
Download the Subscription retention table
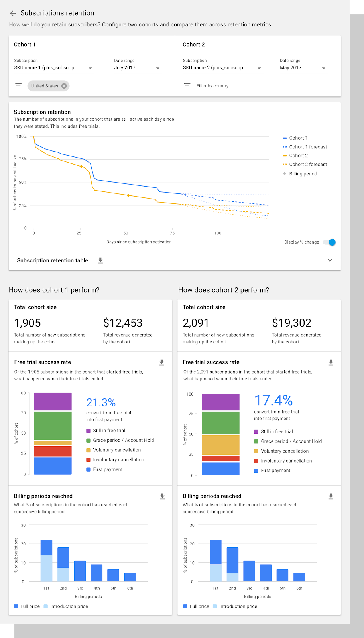(100, 260)
